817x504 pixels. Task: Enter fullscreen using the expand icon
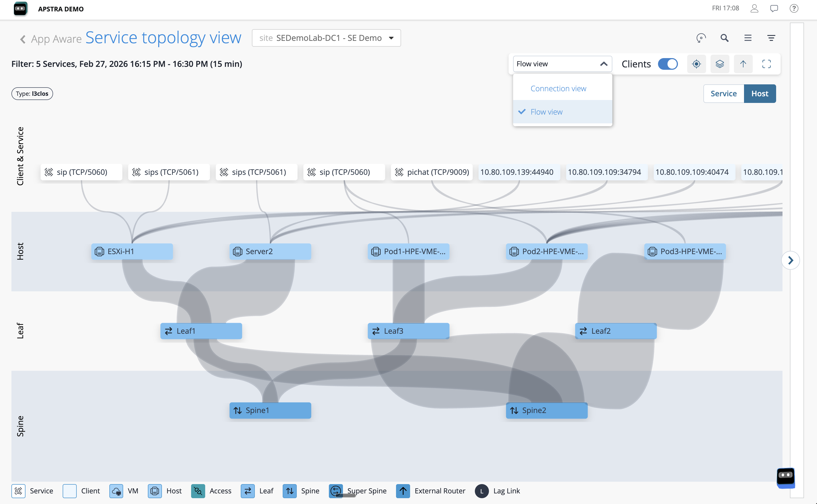tap(766, 64)
